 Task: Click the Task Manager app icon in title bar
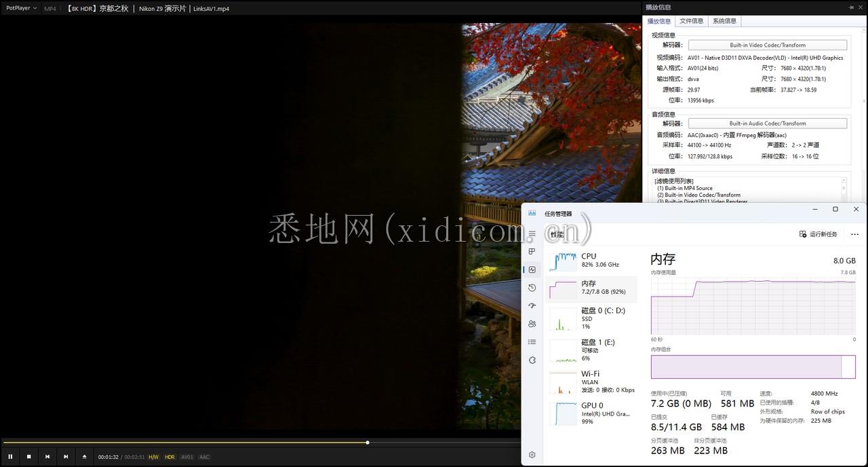[x=532, y=213]
